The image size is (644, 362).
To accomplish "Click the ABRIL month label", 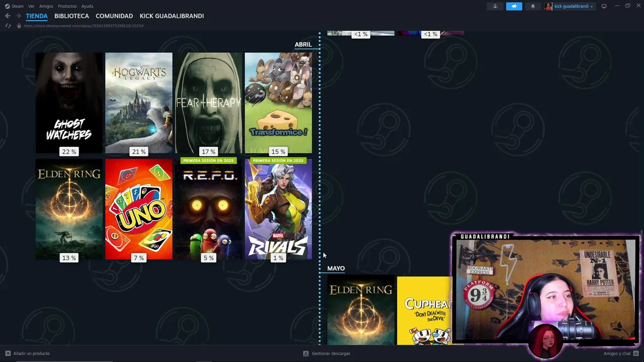I will tap(303, 45).
